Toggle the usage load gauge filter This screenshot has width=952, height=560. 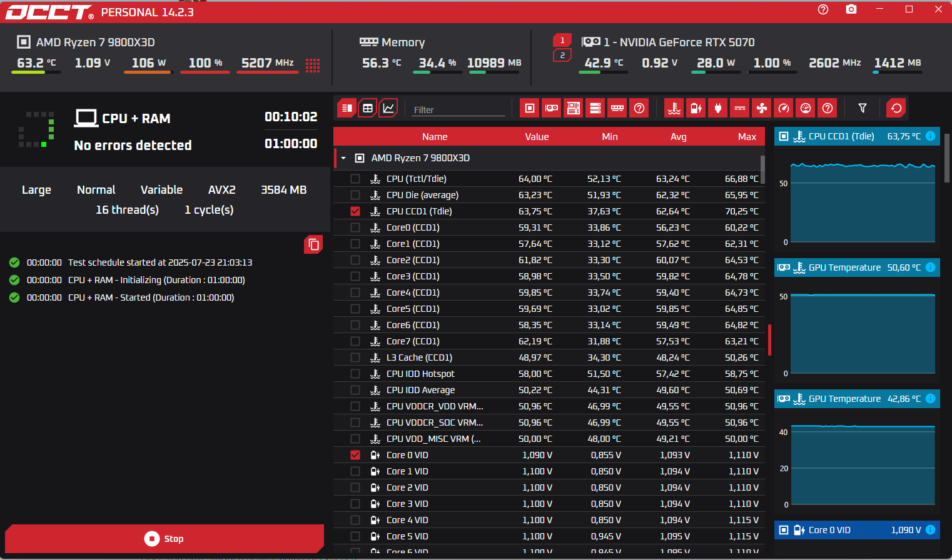click(x=806, y=108)
